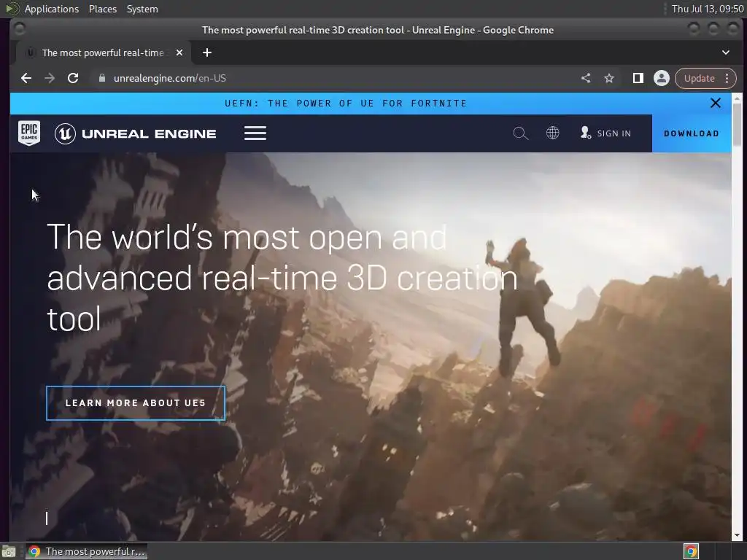Close the Unreal Engine tab
The width and height of the screenshot is (747, 560).
click(179, 52)
